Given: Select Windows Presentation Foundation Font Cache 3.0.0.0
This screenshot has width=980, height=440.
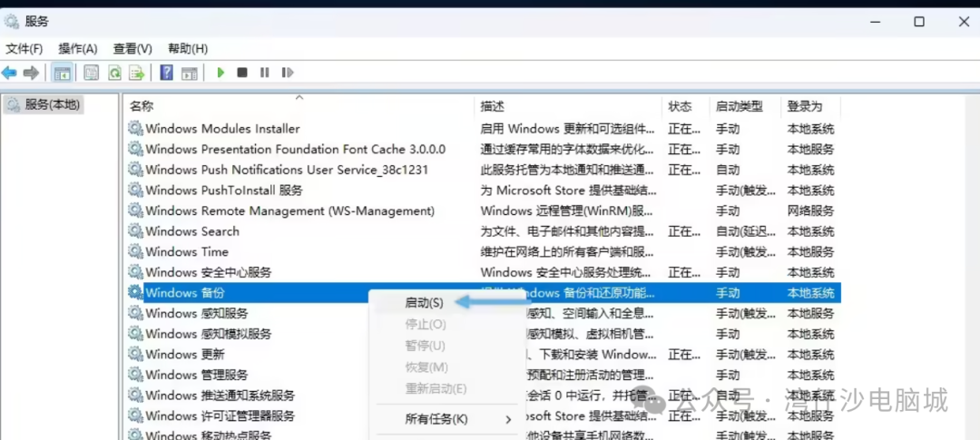Looking at the screenshot, I should tap(296, 150).
